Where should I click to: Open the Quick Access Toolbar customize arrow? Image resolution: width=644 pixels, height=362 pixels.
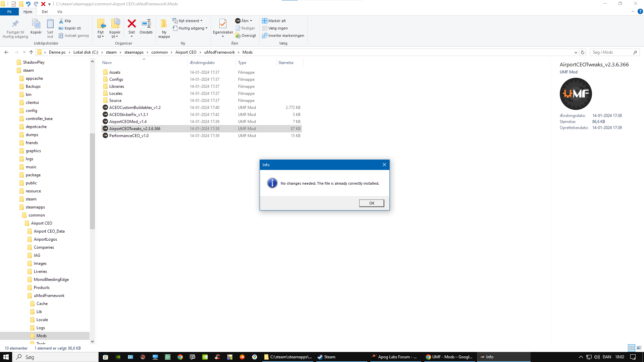point(49,4)
